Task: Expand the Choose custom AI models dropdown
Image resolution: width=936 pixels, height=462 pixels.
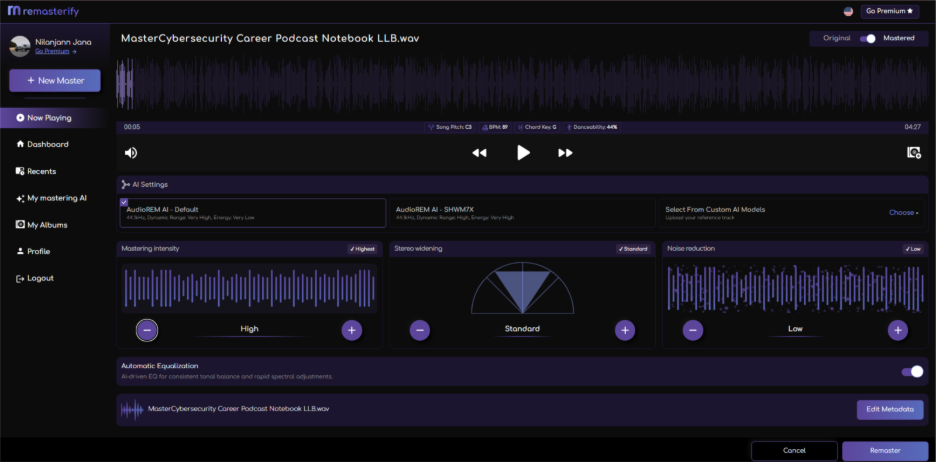Action: pos(904,213)
